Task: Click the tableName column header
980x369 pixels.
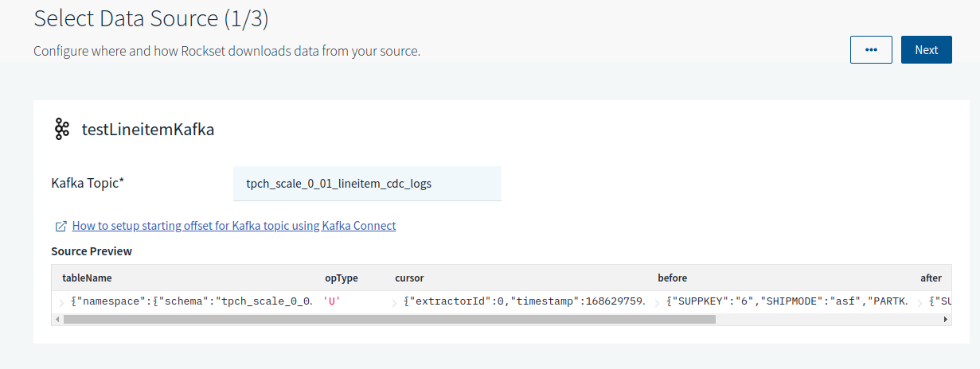Action: pos(87,278)
